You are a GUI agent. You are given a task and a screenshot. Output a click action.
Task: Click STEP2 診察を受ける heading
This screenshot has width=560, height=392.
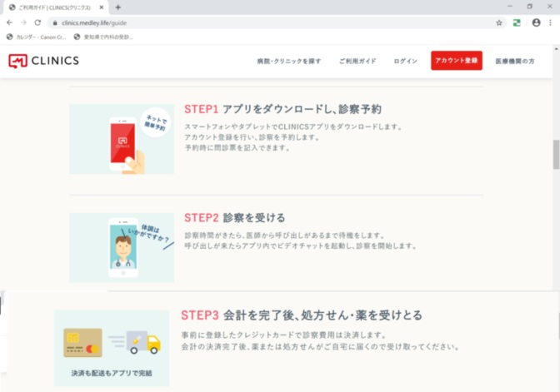pyautogui.click(x=235, y=217)
